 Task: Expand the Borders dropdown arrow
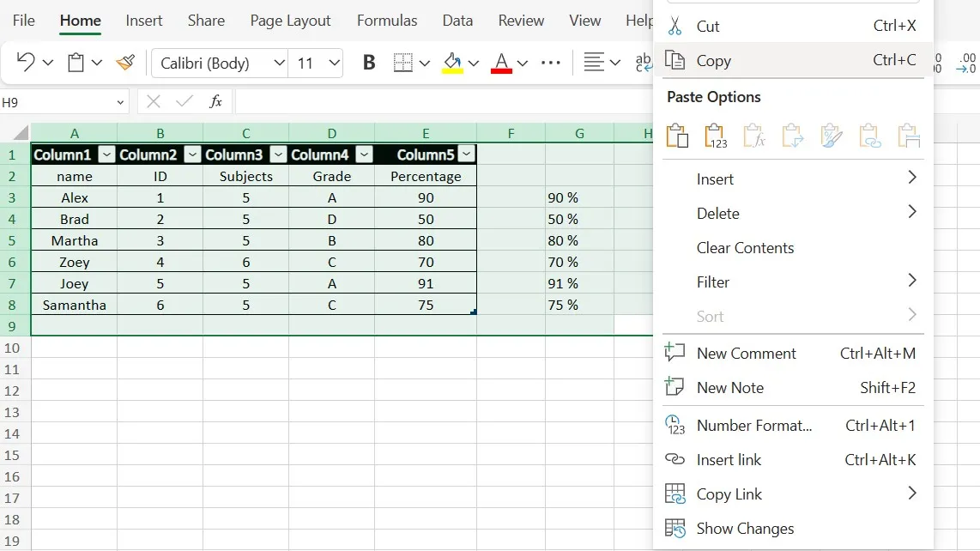(425, 63)
